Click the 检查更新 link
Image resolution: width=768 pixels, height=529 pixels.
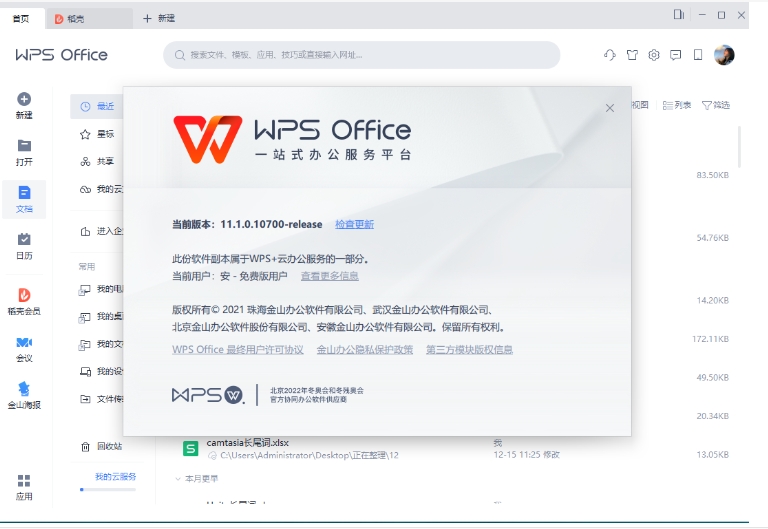tap(355, 224)
